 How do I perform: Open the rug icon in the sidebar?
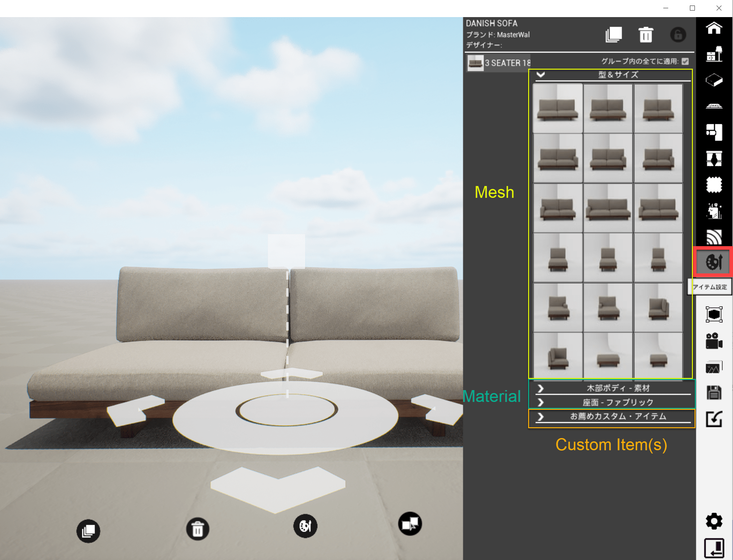coord(714,106)
